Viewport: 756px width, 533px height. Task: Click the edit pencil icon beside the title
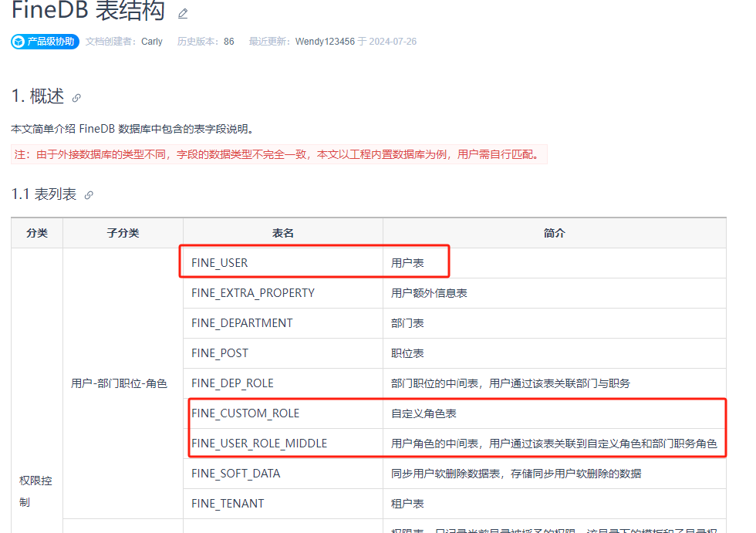tap(183, 13)
